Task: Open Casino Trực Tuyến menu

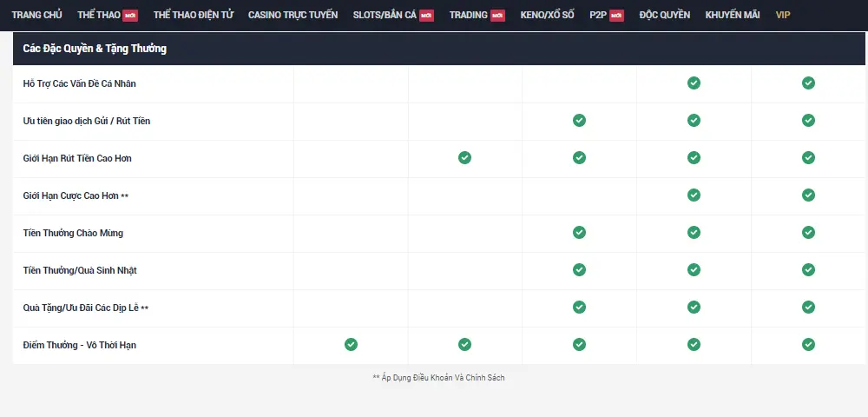Action: tap(293, 16)
